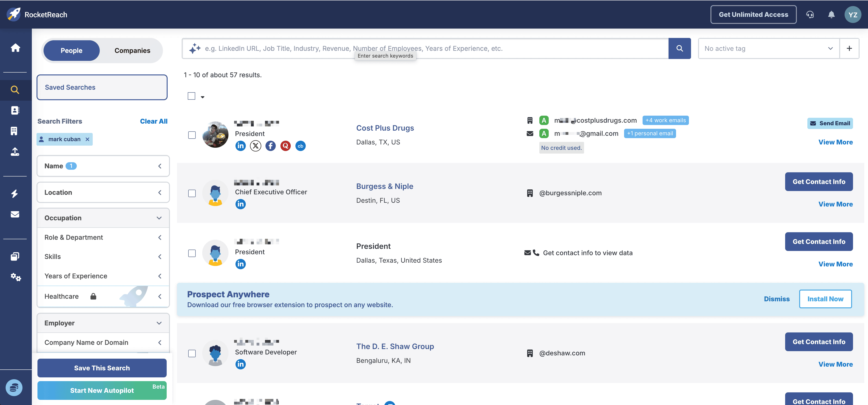
Task: Expand the Location filter
Action: click(103, 192)
